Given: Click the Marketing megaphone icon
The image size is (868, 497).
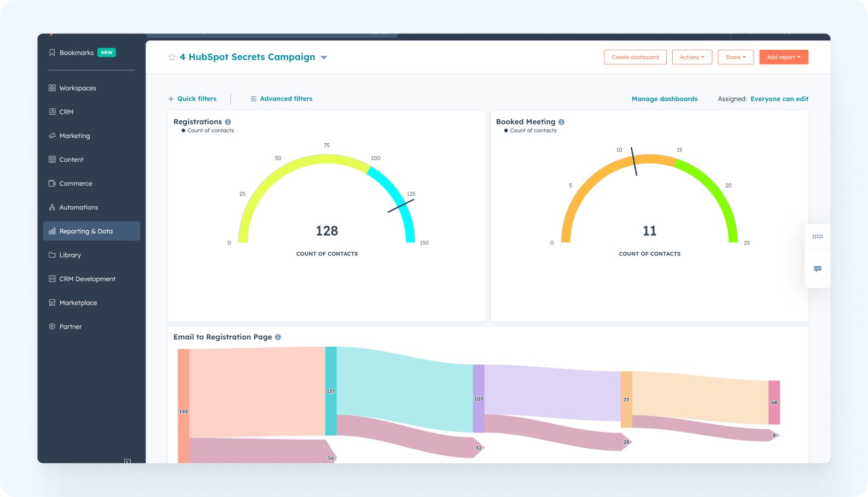Looking at the screenshot, I should [x=52, y=136].
